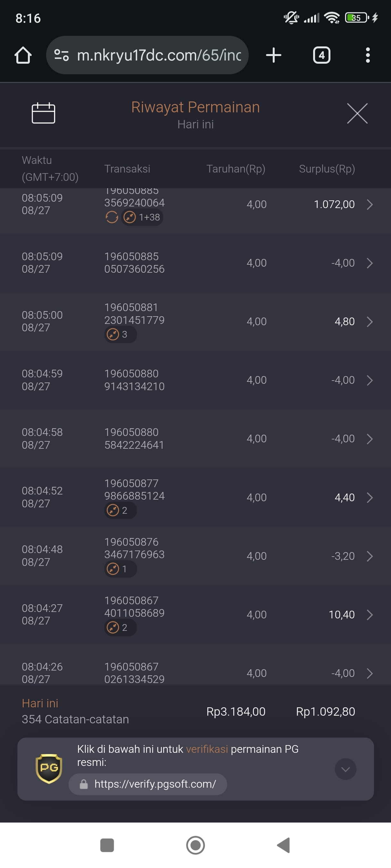Expand the 10,40 surplus transaction row
391x868 pixels.
pyautogui.click(x=370, y=615)
